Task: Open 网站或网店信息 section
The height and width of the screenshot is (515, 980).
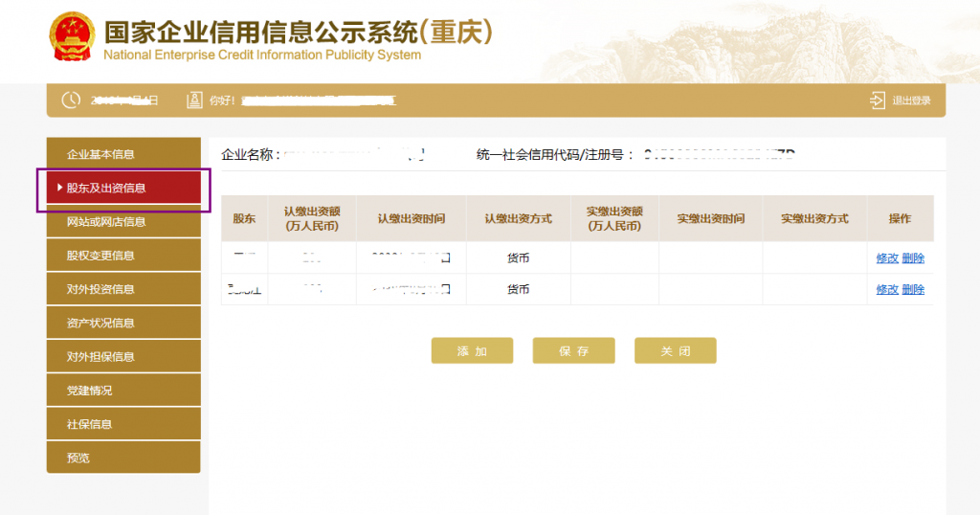Action: pos(123,221)
